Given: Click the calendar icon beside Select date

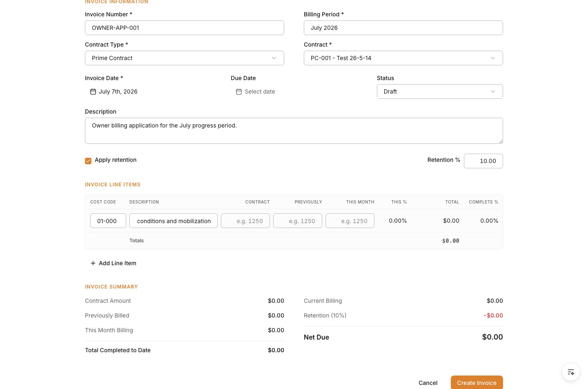Looking at the screenshot, I should (239, 92).
